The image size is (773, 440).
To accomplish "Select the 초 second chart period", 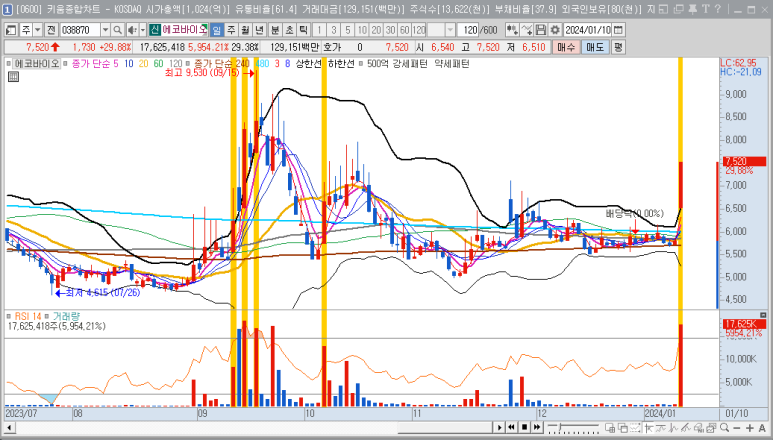I will tap(289, 30).
